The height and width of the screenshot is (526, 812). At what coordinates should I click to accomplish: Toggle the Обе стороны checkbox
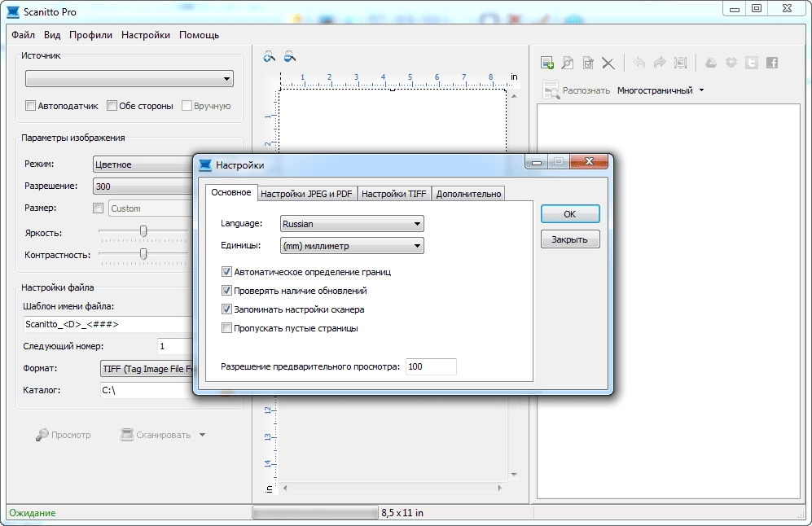tap(112, 106)
